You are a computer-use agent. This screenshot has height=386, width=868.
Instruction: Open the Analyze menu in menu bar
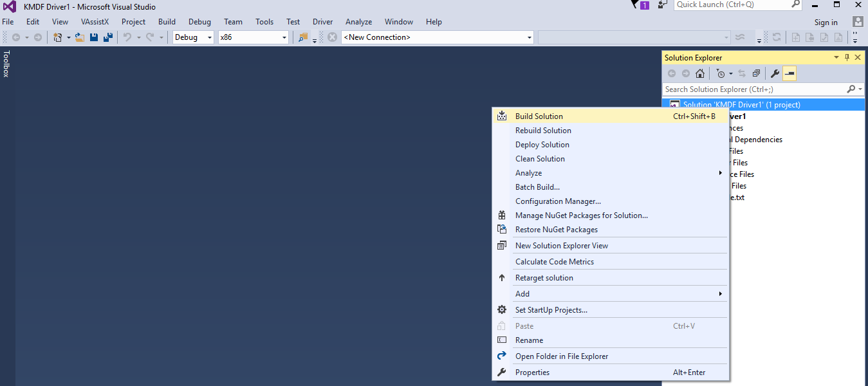359,22
